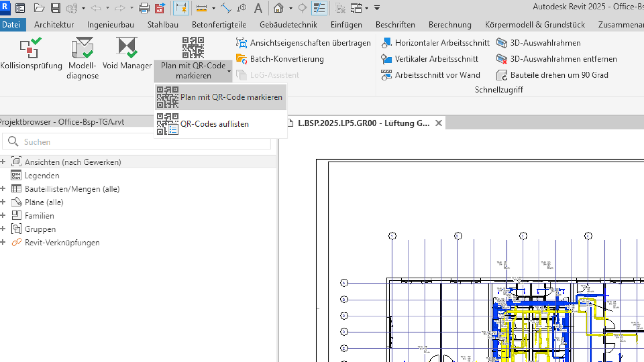
Task: Switch to the Stahlbau ribbon tab
Action: tap(163, 25)
